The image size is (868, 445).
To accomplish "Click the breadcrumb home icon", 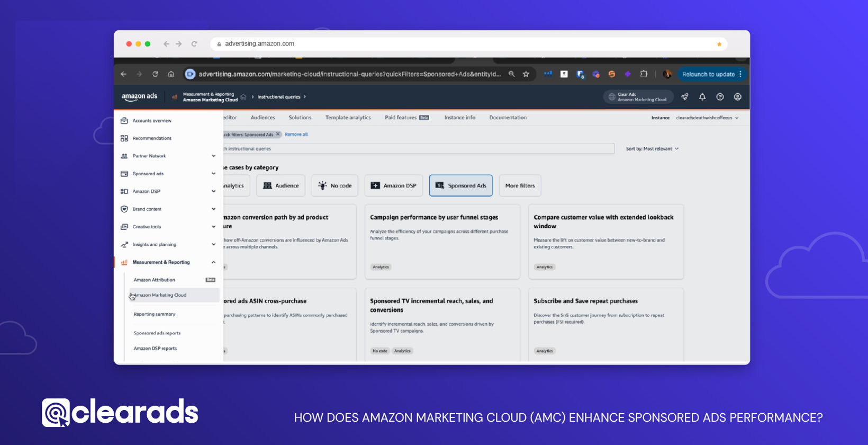I will point(243,97).
